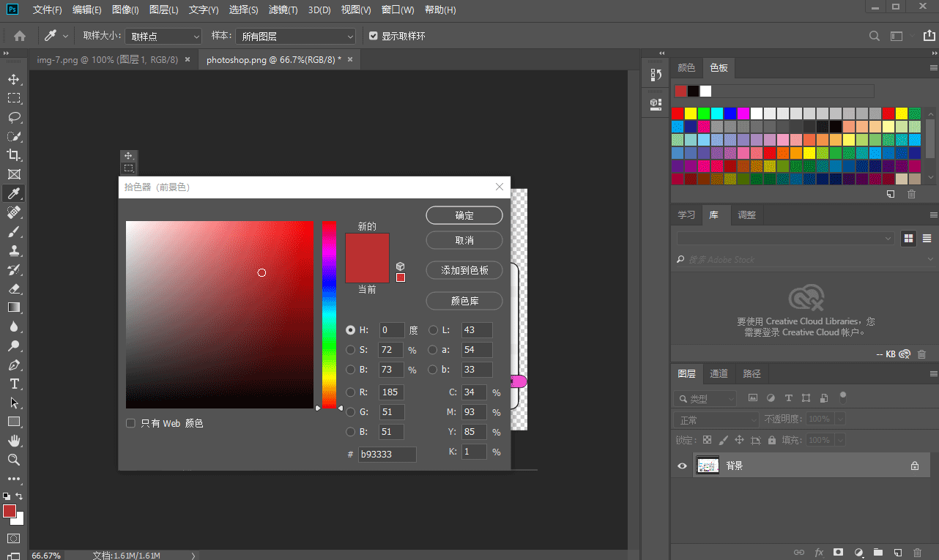Image resolution: width=939 pixels, height=560 pixels.
Task: Open the 样本 sample layers dropdown
Action: pos(295,36)
